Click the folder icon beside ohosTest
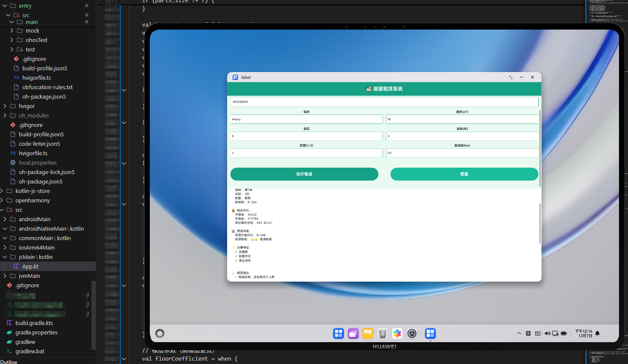 tap(20, 40)
